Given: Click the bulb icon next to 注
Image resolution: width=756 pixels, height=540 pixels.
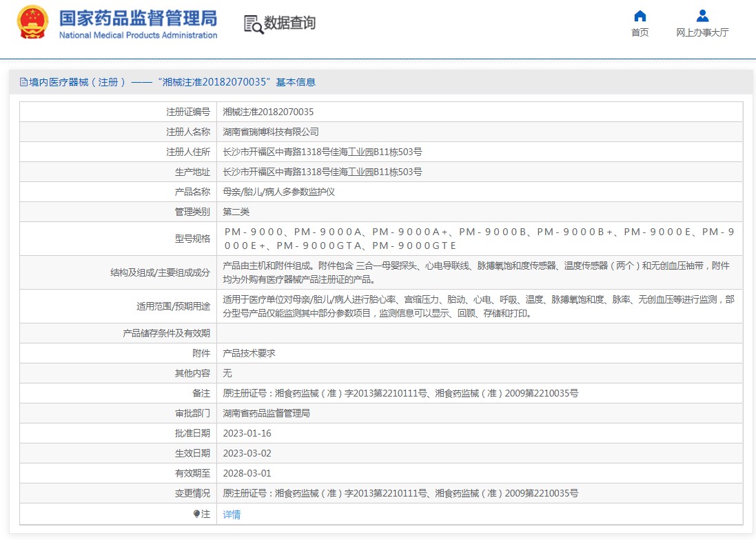Looking at the screenshot, I should pos(196,514).
